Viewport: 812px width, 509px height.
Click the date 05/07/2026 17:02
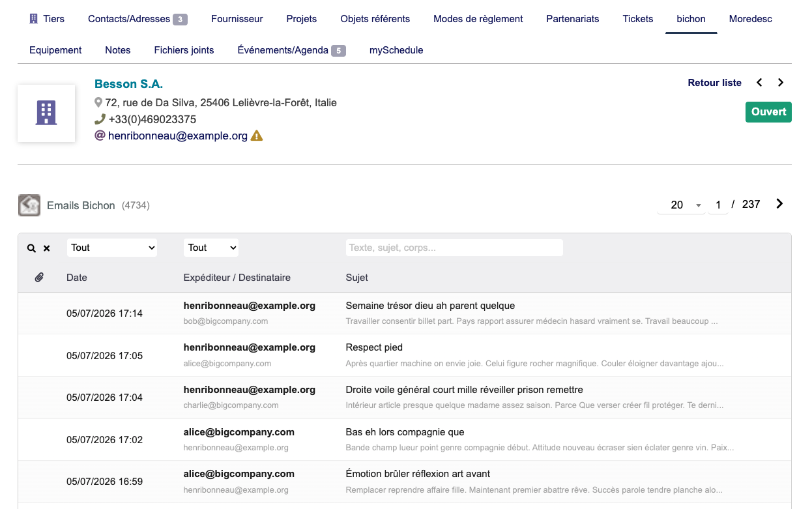coord(104,440)
